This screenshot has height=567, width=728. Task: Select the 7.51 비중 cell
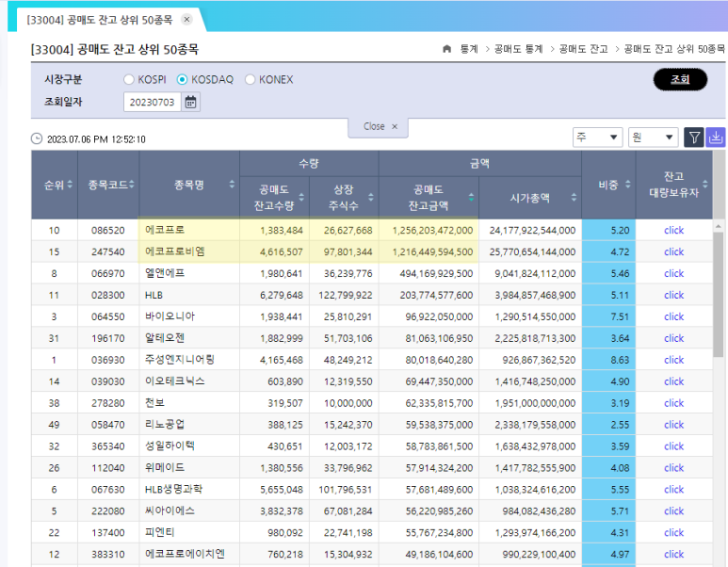coord(608,316)
